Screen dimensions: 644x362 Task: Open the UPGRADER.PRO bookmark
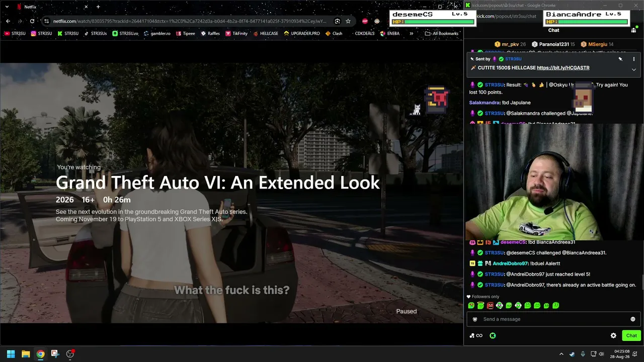click(302, 34)
